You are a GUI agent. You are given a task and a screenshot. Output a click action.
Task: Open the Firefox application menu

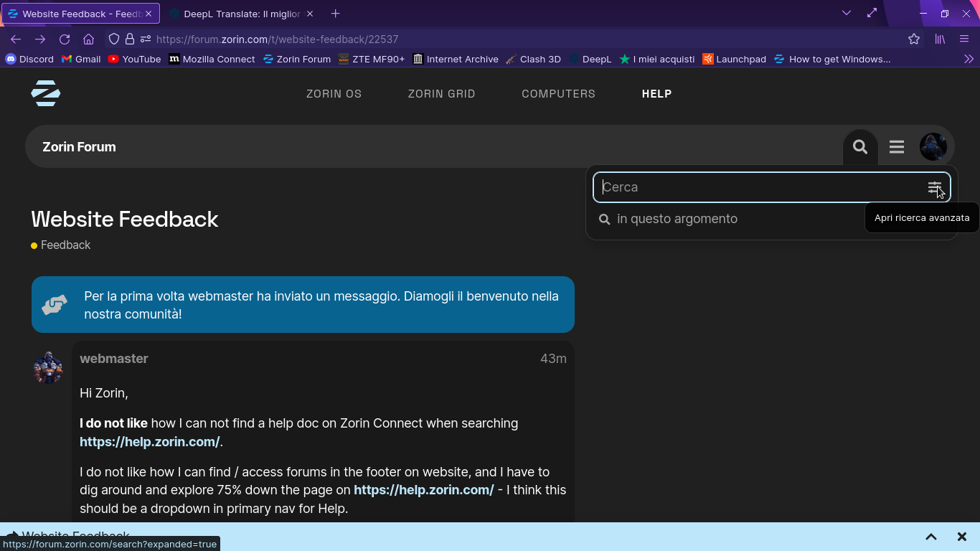[x=964, y=39]
